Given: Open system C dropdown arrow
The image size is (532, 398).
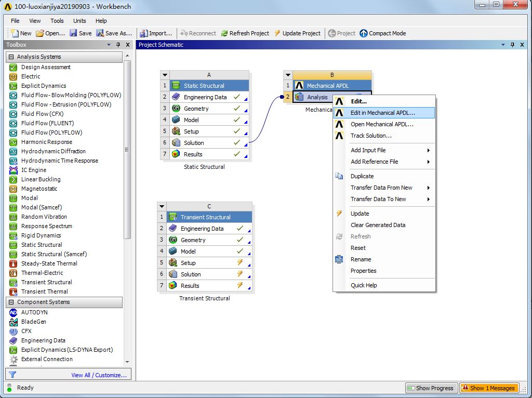Looking at the screenshot, I should (x=162, y=206).
